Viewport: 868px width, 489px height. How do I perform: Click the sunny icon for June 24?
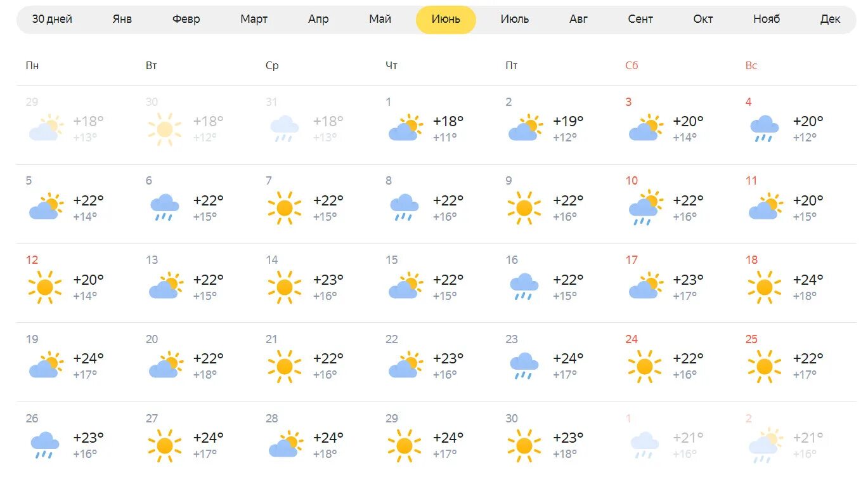(645, 366)
